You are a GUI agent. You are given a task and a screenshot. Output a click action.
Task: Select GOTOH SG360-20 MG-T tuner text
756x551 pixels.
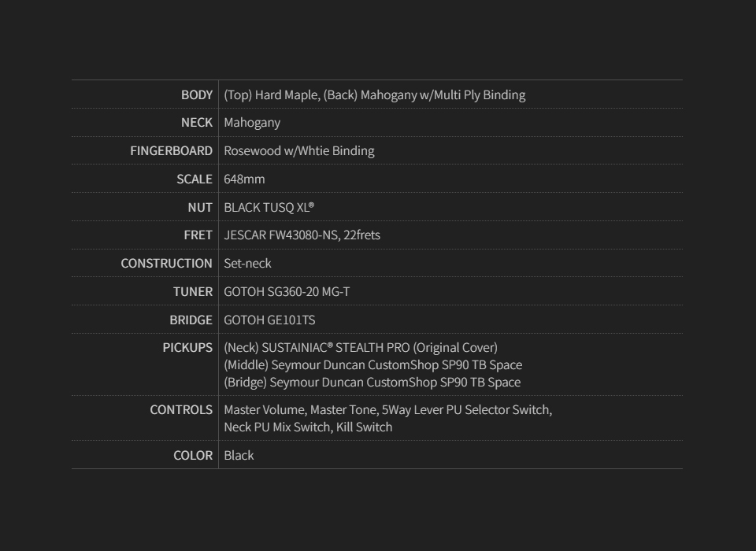[x=287, y=291]
